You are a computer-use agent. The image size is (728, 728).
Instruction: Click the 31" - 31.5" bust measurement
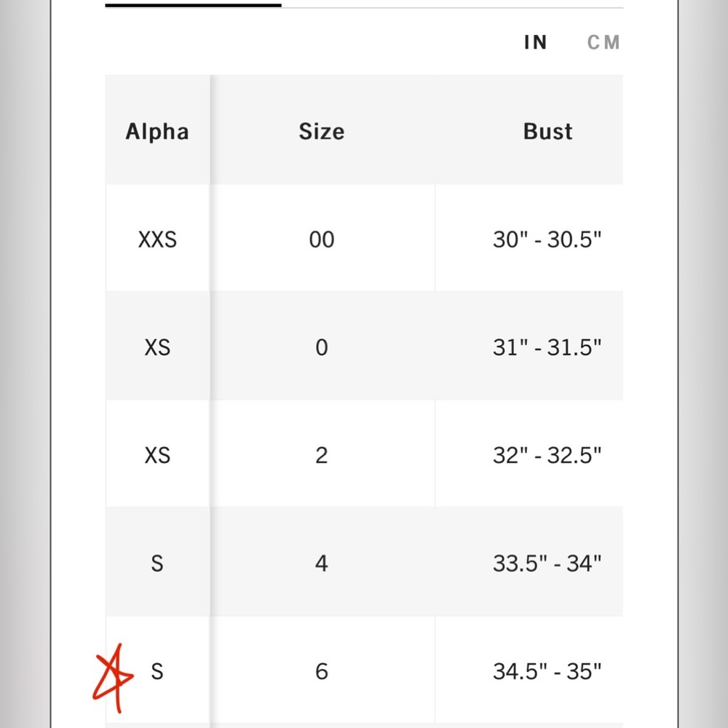[x=547, y=347]
